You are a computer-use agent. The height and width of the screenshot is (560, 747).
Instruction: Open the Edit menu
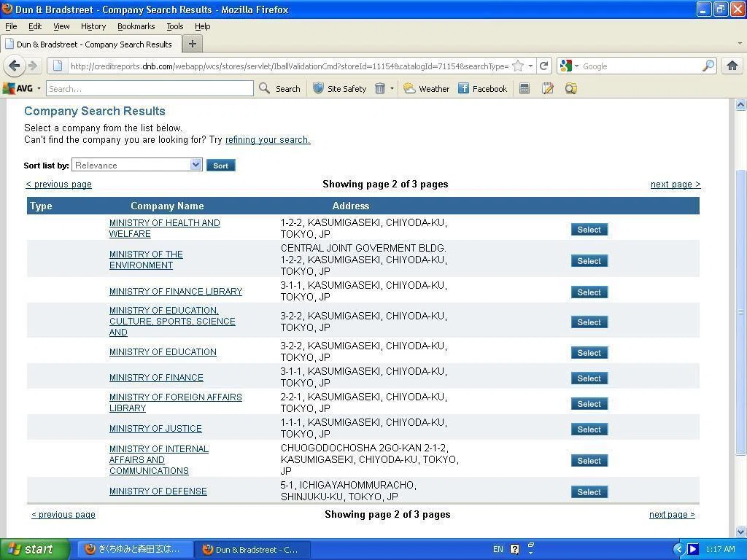pyautogui.click(x=35, y=26)
